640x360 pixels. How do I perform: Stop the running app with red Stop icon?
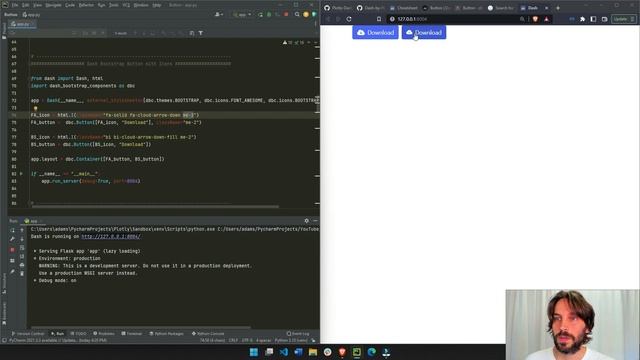[286, 15]
